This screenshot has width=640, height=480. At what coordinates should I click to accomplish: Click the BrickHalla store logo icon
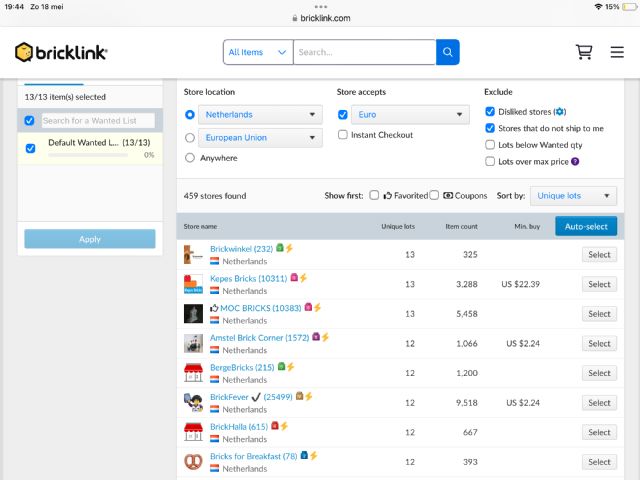click(x=194, y=432)
